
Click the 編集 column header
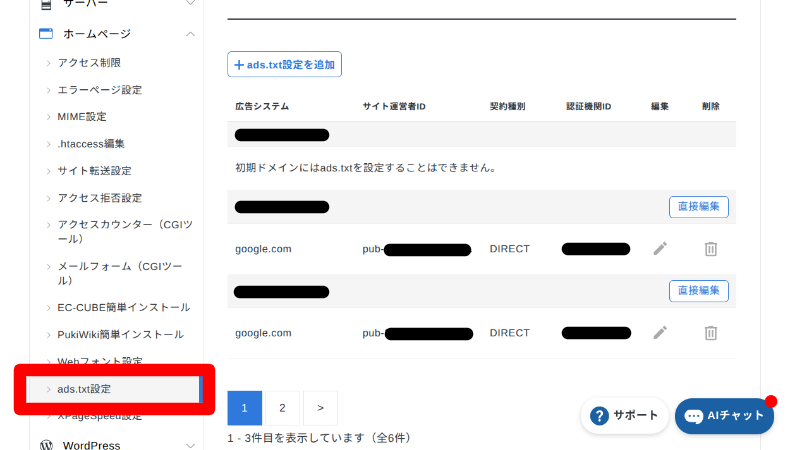[x=660, y=106]
